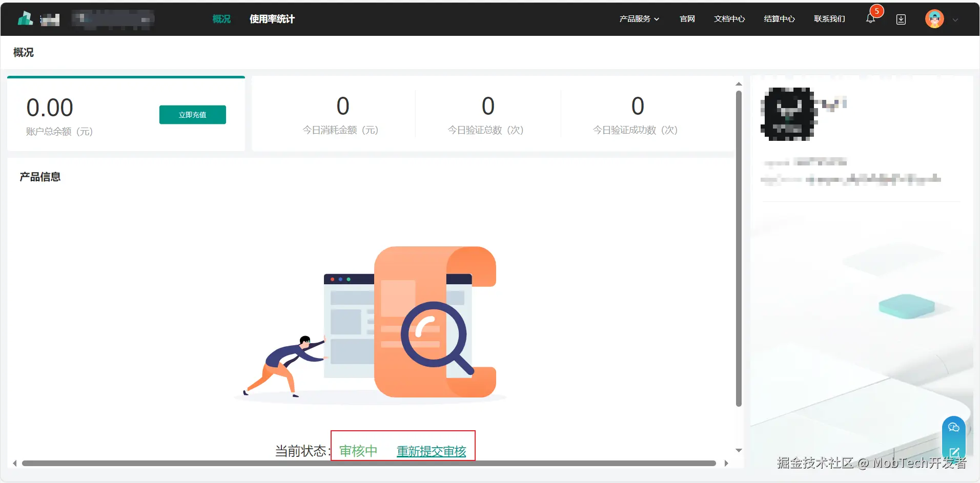Click the 重新提交审核 link
Image resolution: width=980 pixels, height=483 pixels.
pos(432,451)
